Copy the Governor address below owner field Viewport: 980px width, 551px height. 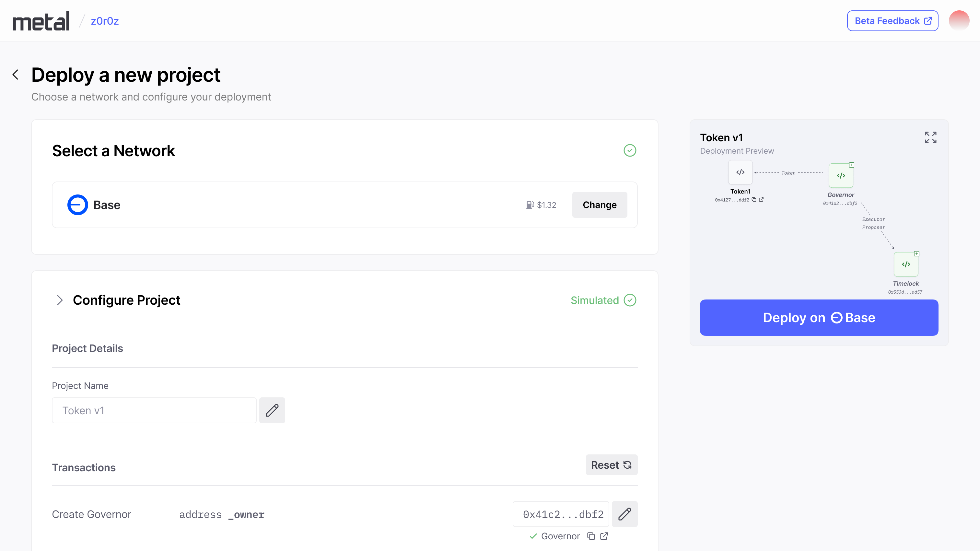(x=591, y=536)
